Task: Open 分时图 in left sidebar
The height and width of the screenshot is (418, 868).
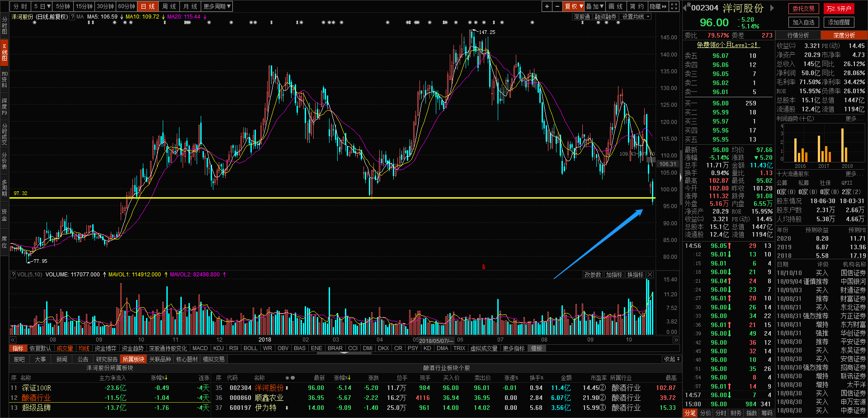Action: 4,26
